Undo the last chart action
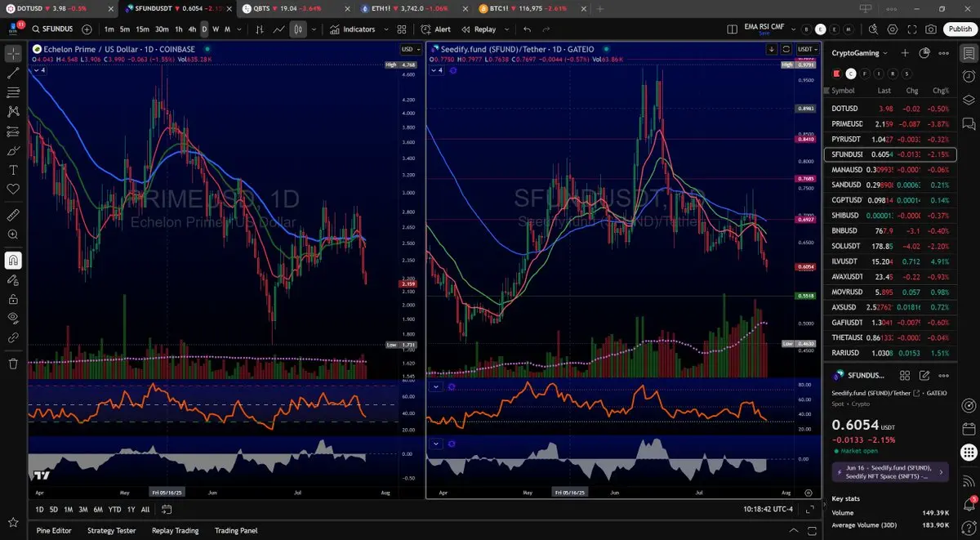Screen dimensions: 980x540 click(x=527, y=29)
